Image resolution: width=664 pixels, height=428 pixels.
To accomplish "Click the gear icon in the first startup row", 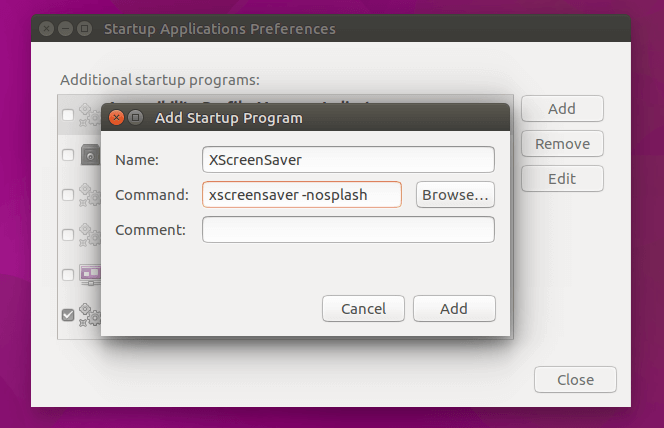I will click(89, 115).
